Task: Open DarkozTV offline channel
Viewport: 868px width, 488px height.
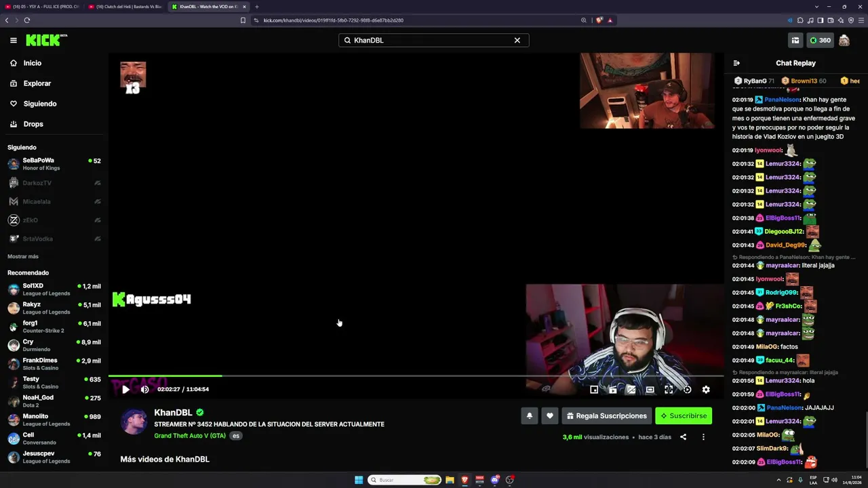Action: (x=54, y=183)
